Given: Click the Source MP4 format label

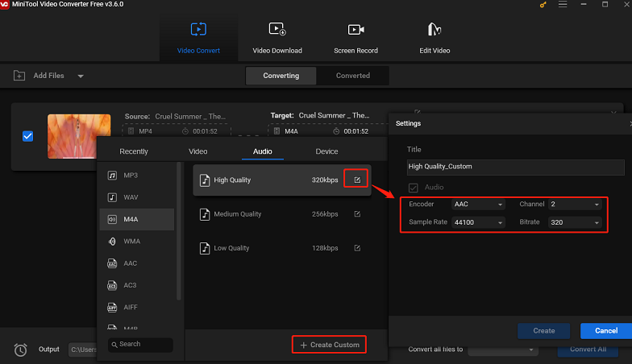Looking at the screenshot, I should click(x=145, y=131).
